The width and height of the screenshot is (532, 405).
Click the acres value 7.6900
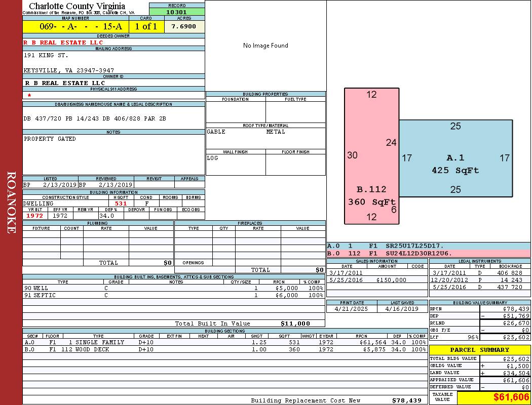(x=184, y=26)
